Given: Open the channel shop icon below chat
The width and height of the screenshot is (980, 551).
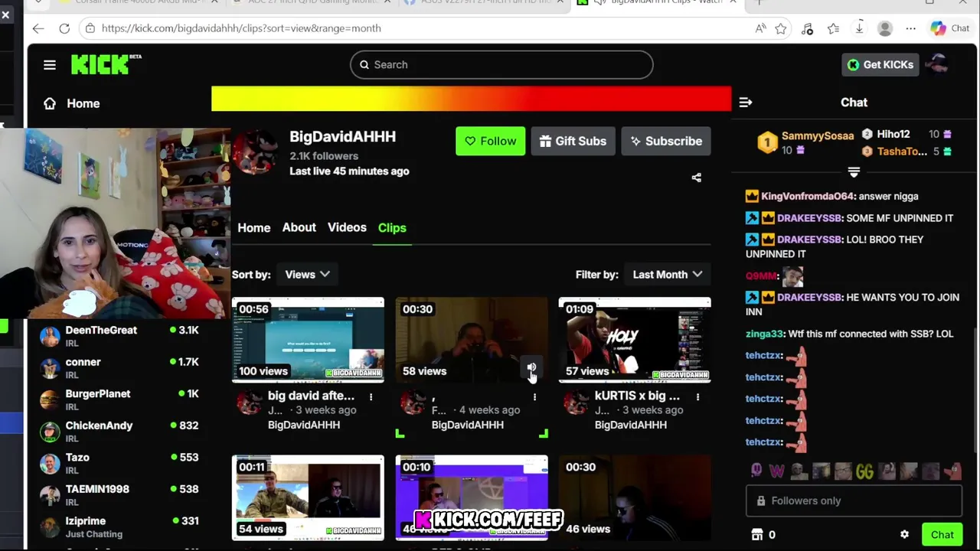Looking at the screenshot, I should click(x=757, y=535).
